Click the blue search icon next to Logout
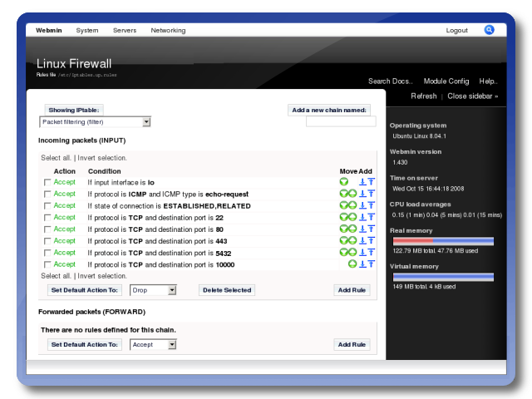Image resolution: width=532 pixels, height=399 pixels. (x=490, y=30)
